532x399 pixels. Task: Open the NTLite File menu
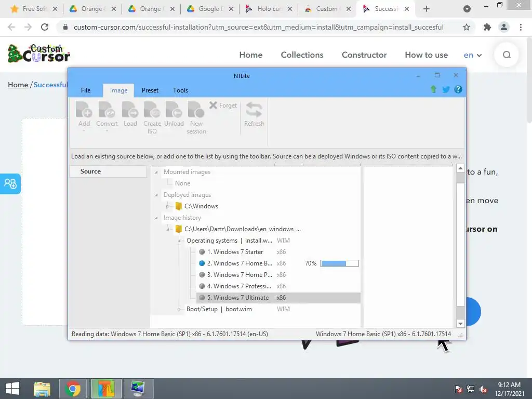pyautogui.click(x=86, y=90)
